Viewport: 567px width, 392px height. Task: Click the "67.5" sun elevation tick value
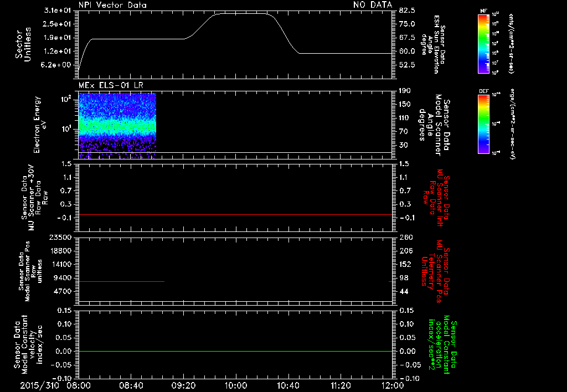tap(407, 38)
